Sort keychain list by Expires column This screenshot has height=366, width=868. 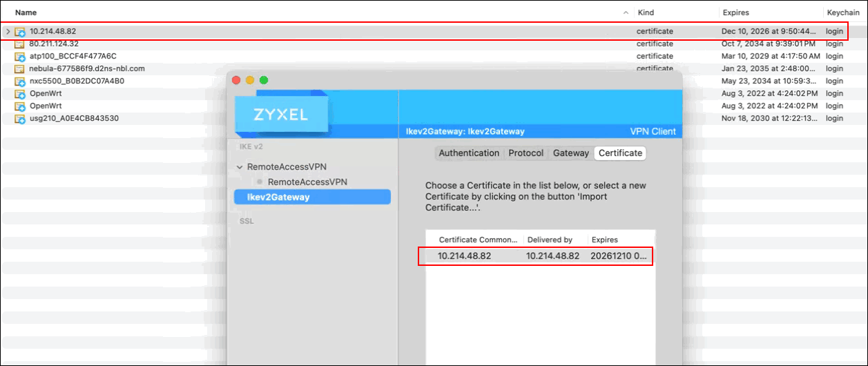tap(735, 12)
